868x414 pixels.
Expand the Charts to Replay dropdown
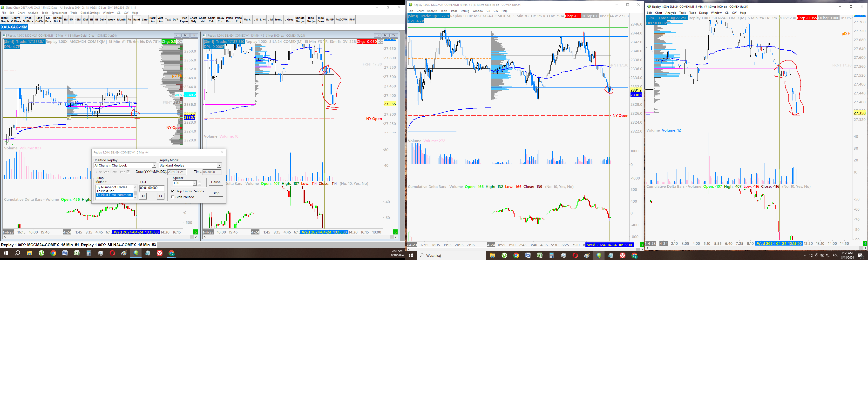[154, 165]
